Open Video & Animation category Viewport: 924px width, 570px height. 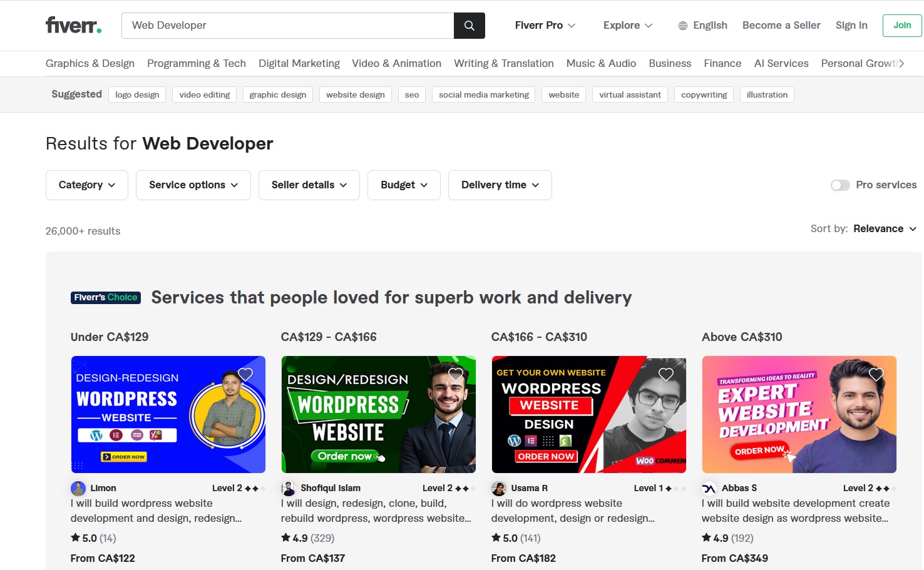click(x=396, y=63)
